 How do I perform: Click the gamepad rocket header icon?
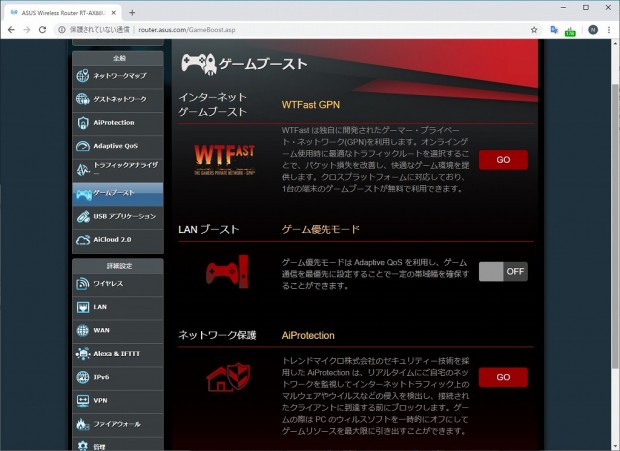coord(199,64)
